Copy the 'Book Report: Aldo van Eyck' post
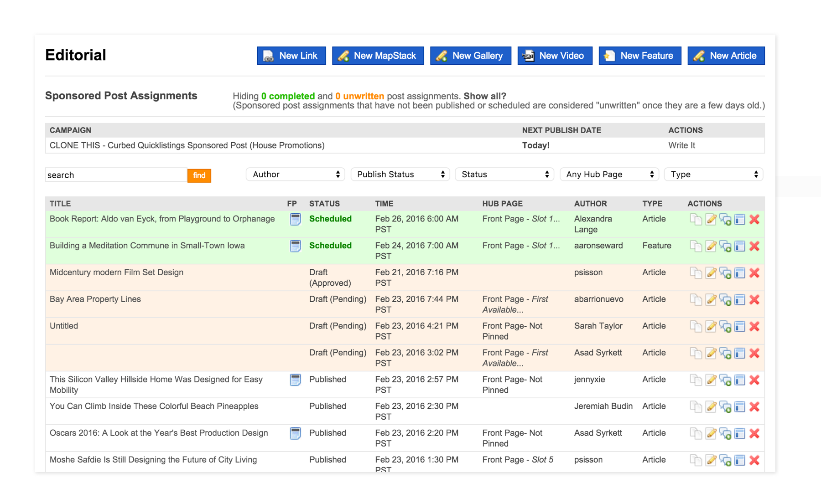This screenshot has width=821, height=504. click(x=696, y=220)
